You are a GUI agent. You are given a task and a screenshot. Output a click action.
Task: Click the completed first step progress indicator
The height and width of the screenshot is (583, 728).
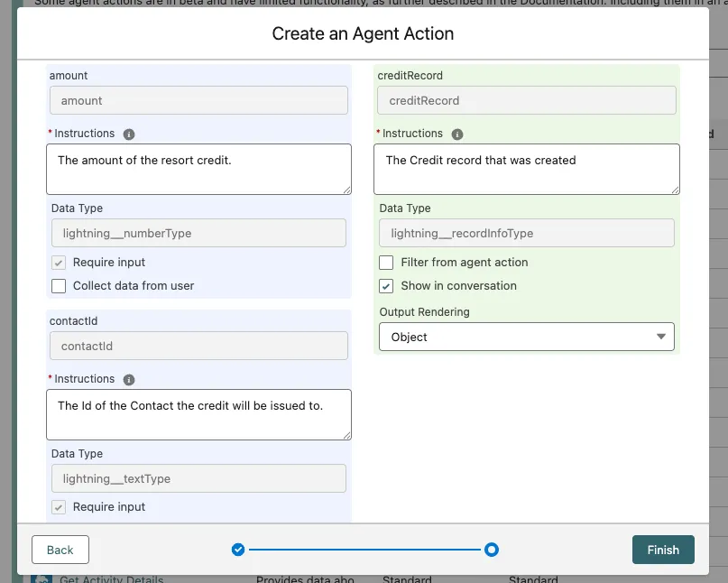[238, 550]
